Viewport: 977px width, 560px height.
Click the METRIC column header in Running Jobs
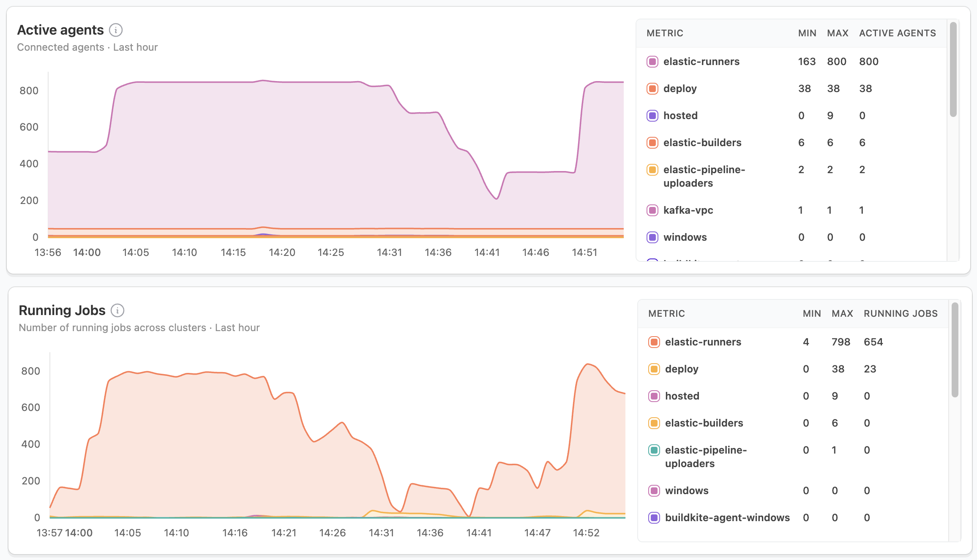[666, 313]
